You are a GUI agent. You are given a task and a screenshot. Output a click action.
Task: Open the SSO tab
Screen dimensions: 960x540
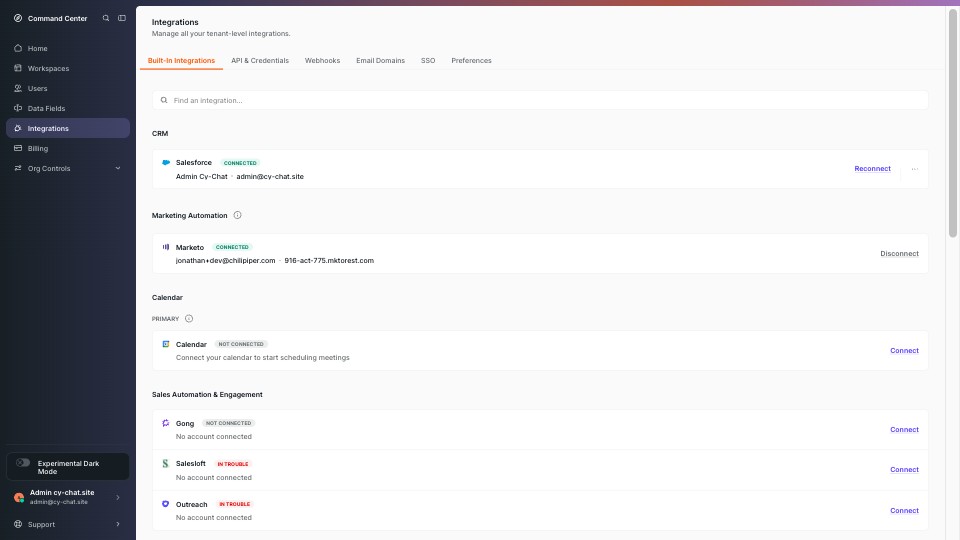coord(428,61)
